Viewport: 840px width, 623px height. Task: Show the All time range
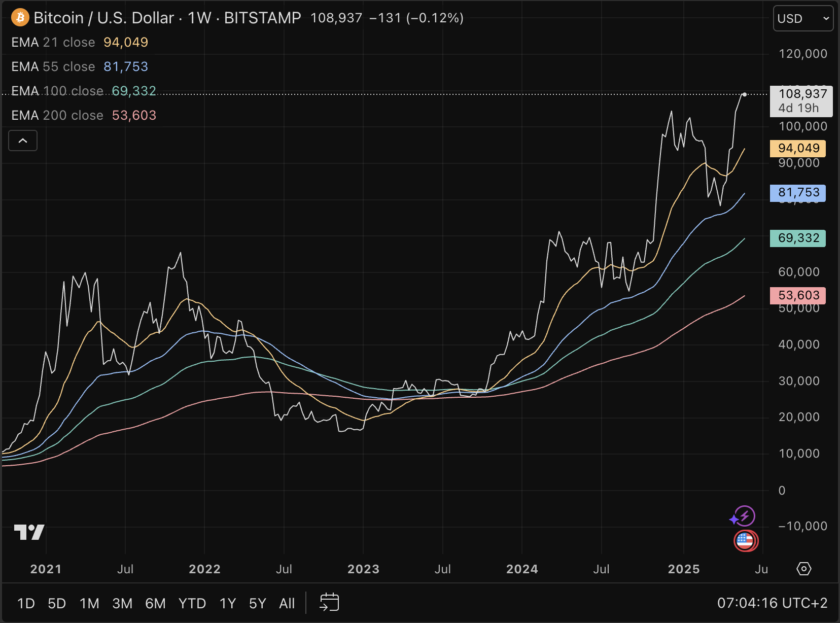click(287, 603)
